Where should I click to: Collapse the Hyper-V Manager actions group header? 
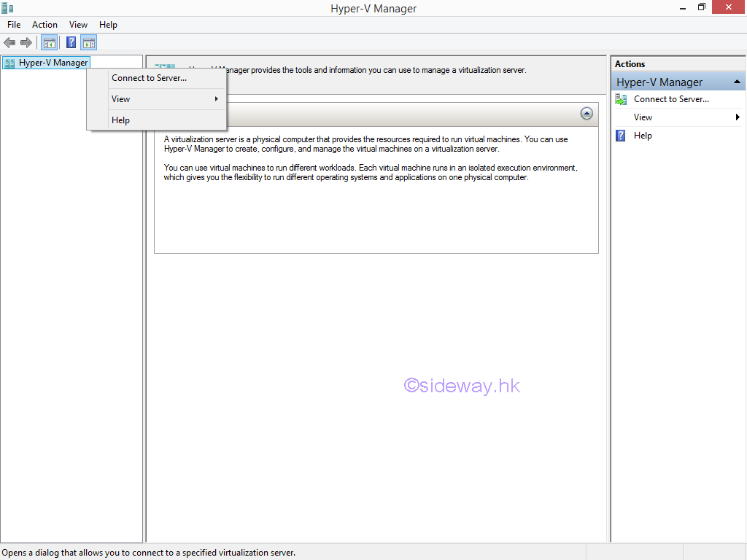737,82
